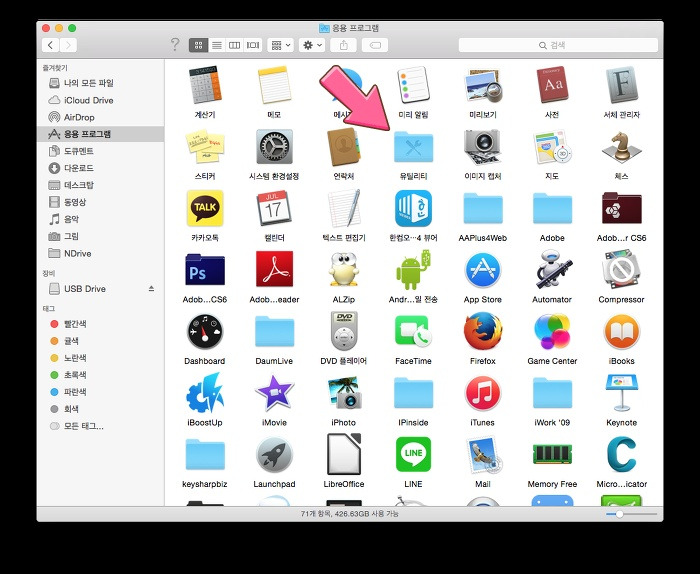Screen dimensions: 700x574
Task: Show all tags (모든 태그...)
Action: [100, 426]
